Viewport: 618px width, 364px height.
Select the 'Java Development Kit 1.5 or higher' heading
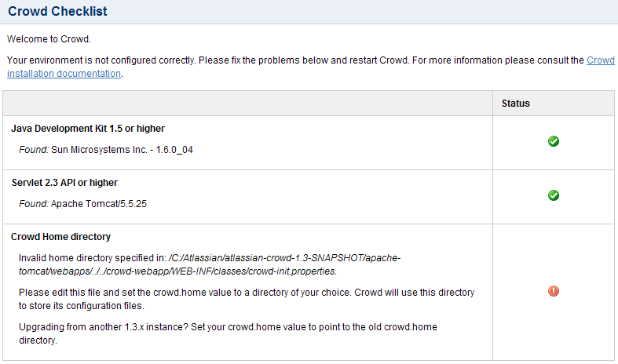tap(88, 129)
